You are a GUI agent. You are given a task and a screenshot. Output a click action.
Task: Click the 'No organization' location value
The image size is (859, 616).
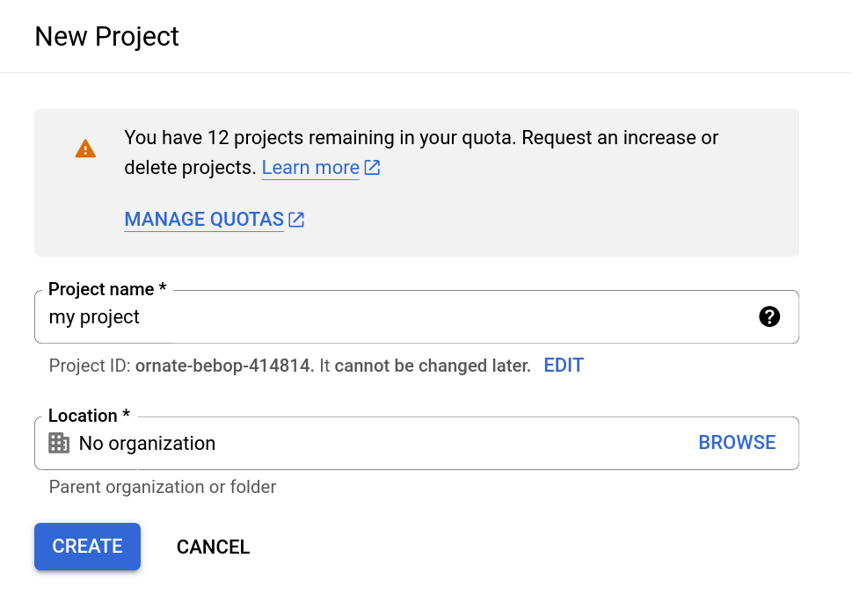pyautogui.click(x=147, y=444)
